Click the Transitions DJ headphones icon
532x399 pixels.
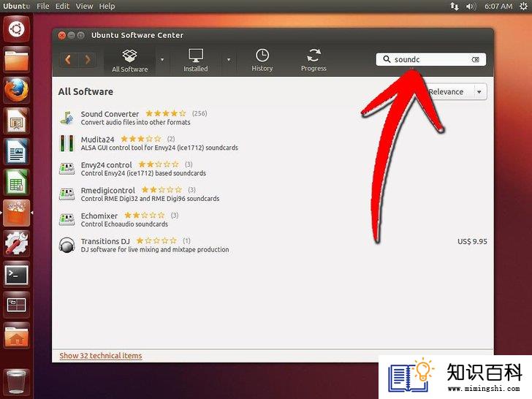[66, 245]
